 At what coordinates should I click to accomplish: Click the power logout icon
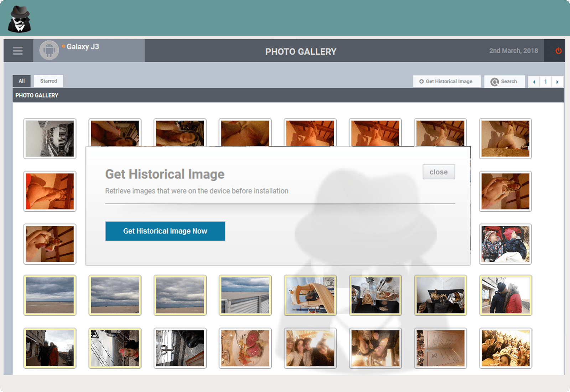pos(559,51)
